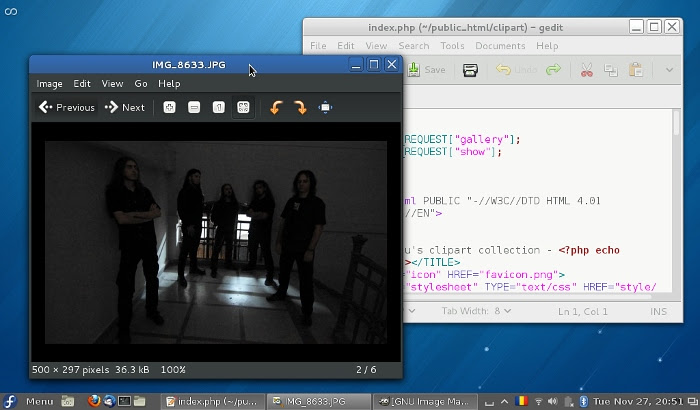Open the Fedora Menu button
Image resolution: width=700 pixels, height=410 pixels.
click(x=28, y=401)
